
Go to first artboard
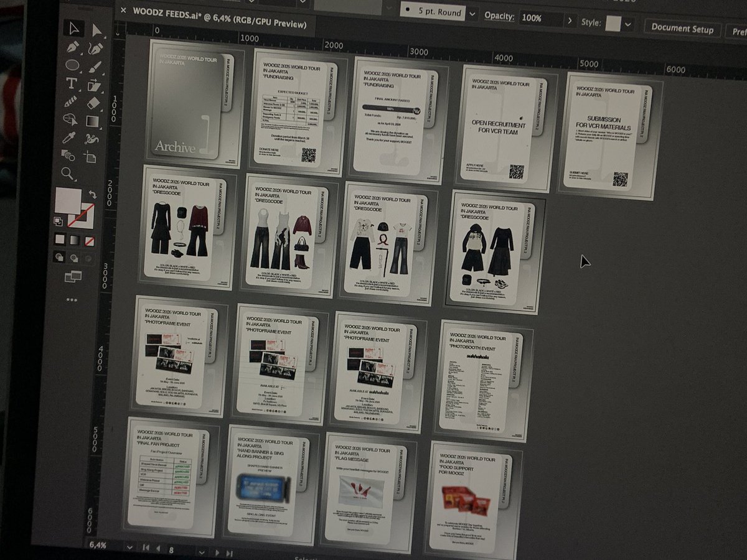coord(146,548)
